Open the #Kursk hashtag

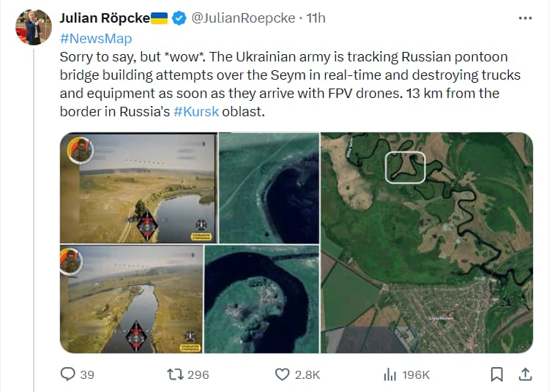[x=196, y=111]
